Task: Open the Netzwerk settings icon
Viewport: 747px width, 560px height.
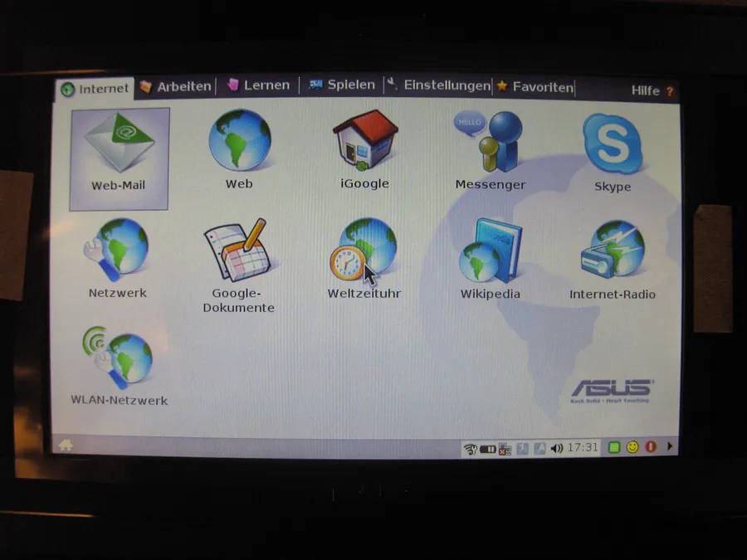Action: pyautogui.click(x=117, y=250)
